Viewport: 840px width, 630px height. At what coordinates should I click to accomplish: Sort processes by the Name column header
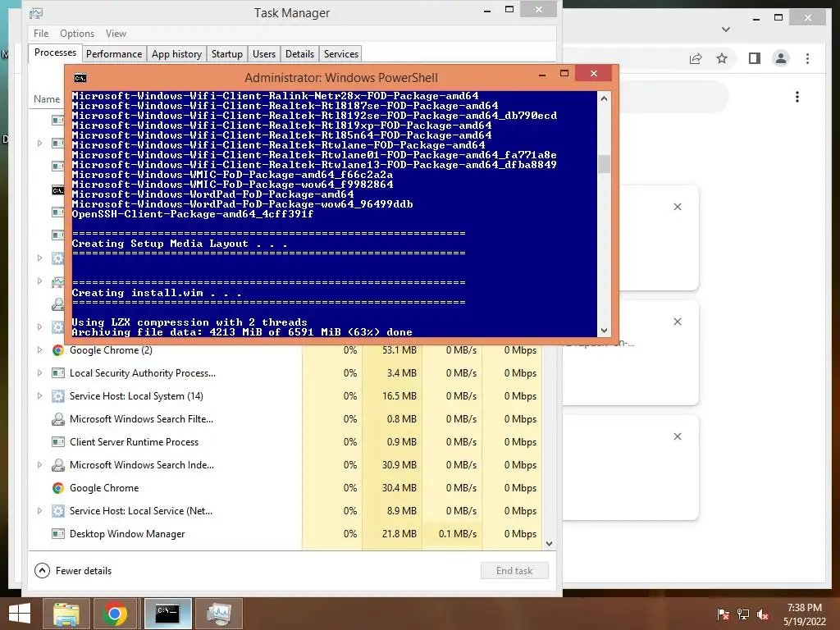[x=47, y=99]
